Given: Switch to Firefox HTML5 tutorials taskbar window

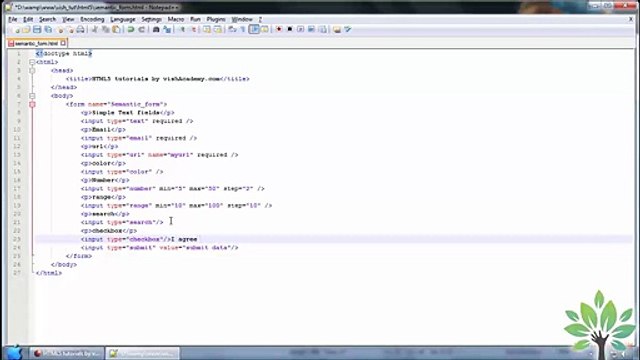Looking at the screenshot, I should pos(67,353).
